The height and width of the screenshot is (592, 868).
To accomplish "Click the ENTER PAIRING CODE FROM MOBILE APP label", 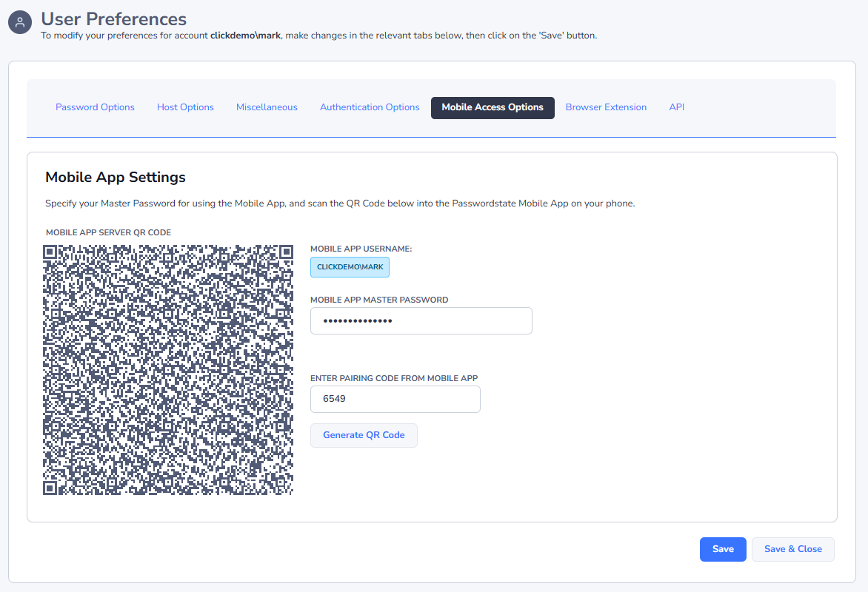I will point(394,378).
